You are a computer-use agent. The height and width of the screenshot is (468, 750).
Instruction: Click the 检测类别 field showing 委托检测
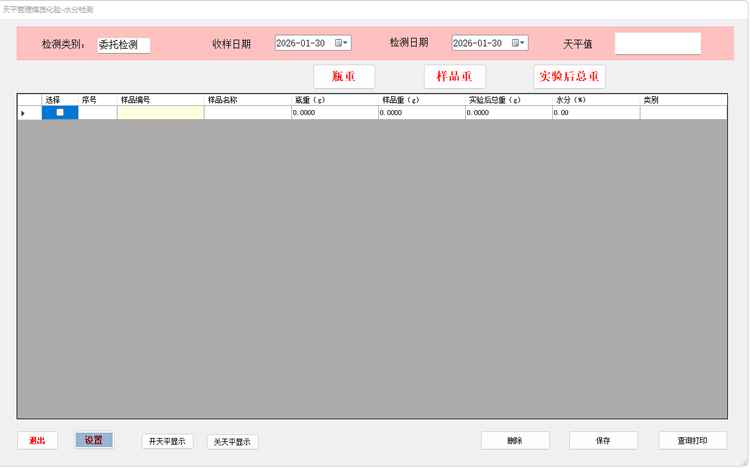coord(123,45)
